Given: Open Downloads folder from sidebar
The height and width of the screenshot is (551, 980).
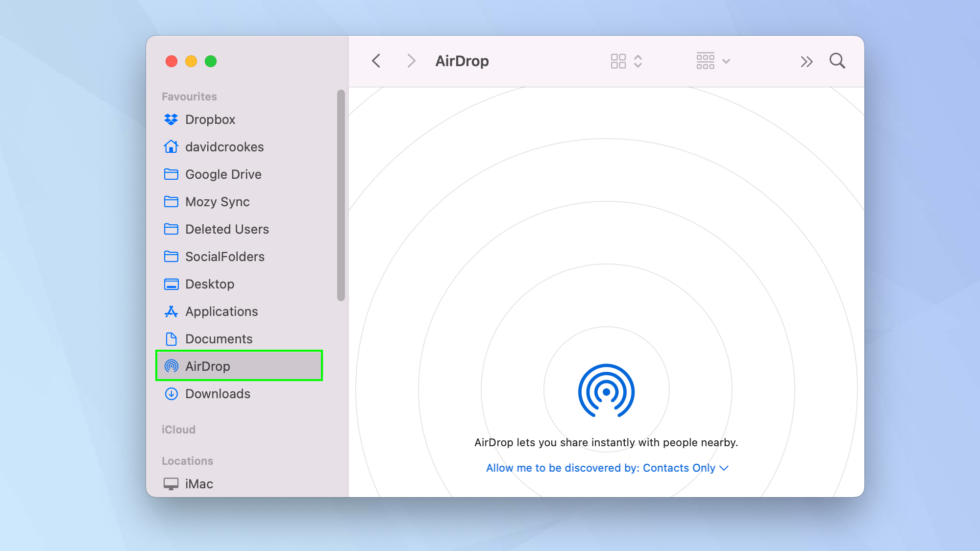Looking at the screenshot, I should (218, 393).
